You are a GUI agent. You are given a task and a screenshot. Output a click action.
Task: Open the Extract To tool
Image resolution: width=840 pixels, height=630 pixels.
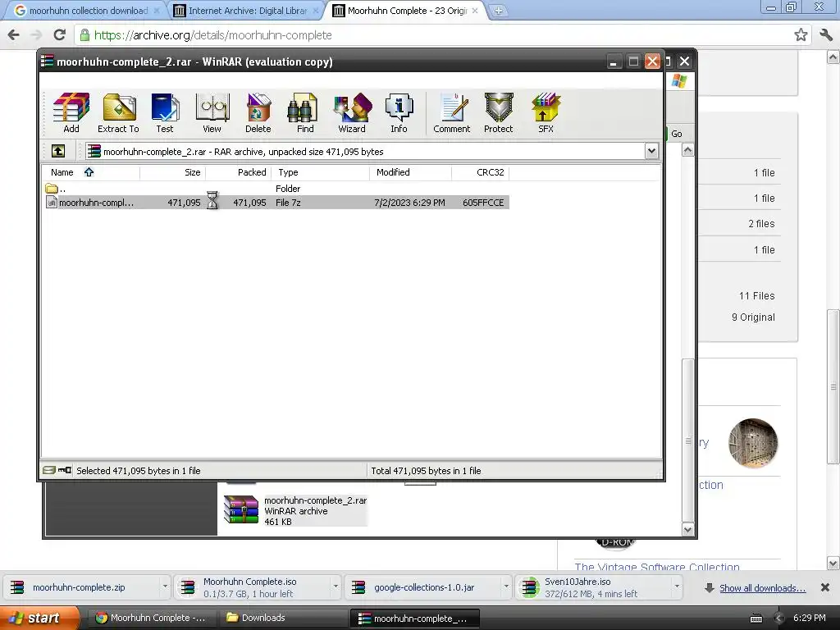tap(118, 113)
